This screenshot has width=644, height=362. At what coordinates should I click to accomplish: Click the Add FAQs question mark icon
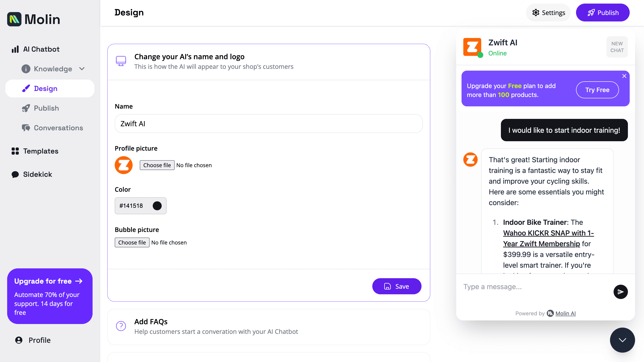(121, 326)
